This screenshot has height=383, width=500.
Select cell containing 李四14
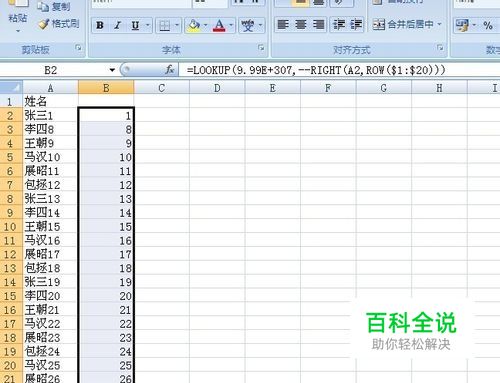[50, 213]
